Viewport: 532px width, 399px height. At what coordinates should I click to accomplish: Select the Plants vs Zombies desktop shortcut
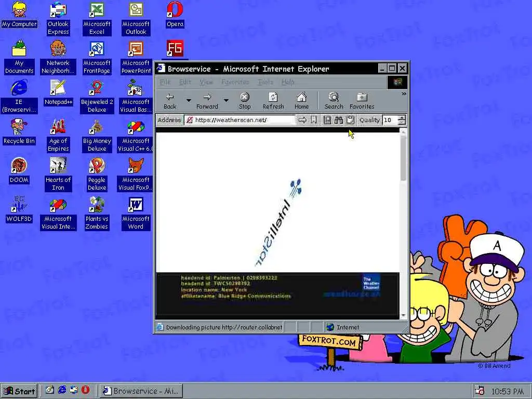tap(97, 214)
